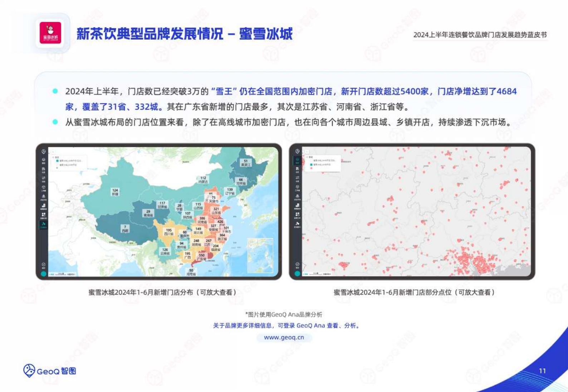
Task: Open the building-list data icon in right map sidebar
Action: pyautogui.click(x=297, y=170)
